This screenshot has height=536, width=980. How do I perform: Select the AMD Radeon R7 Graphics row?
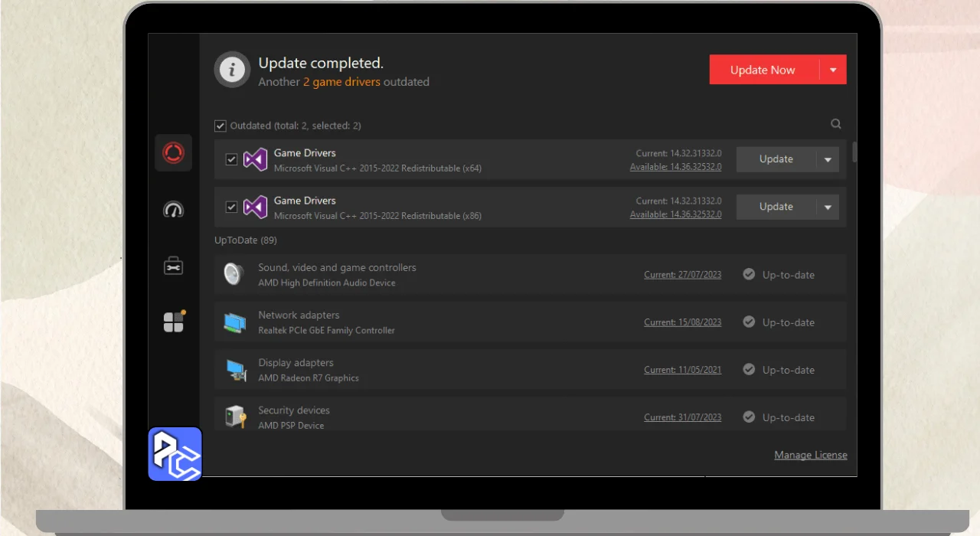pos(530,370)
